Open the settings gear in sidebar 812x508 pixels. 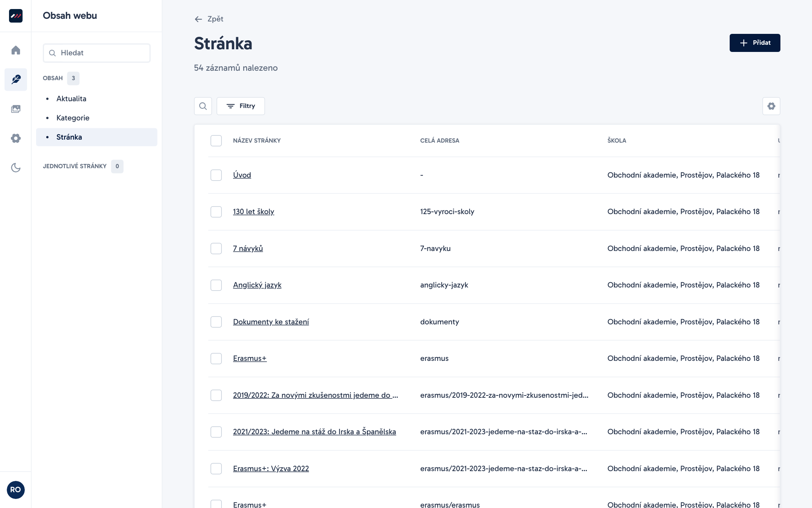pyautogui.click(x=16, y=138)
